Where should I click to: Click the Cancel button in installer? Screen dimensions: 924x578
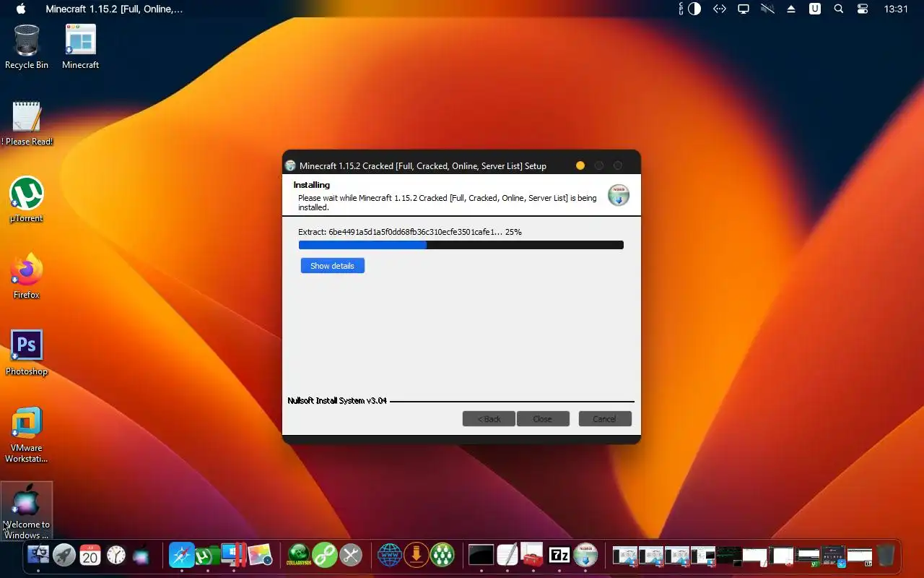(605, 419)
